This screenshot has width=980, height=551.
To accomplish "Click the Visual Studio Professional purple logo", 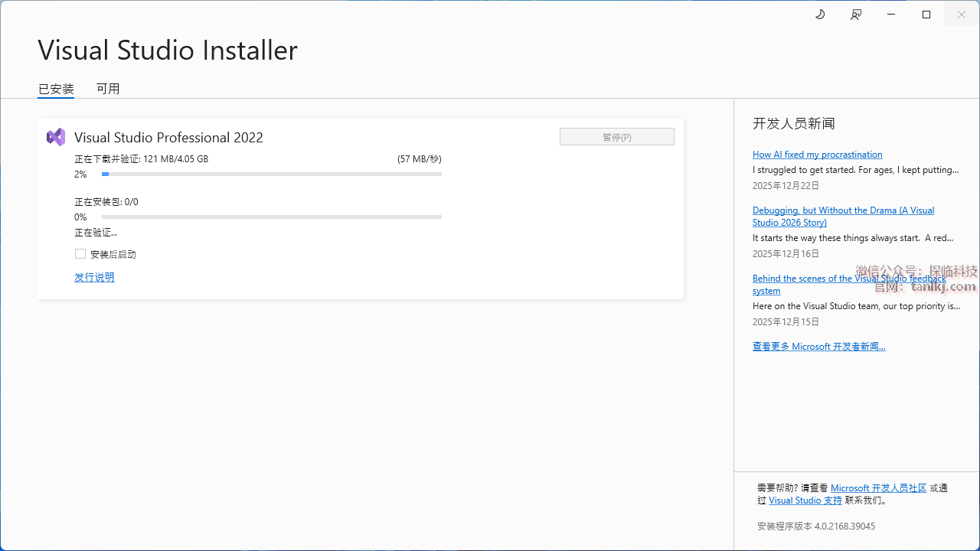I will pos(56,137).
